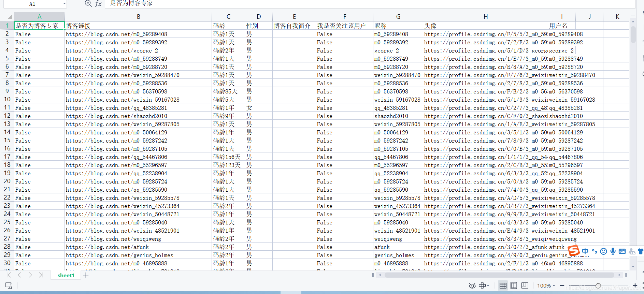Open the 100% zoom level dropdown
Image resolution: width=644 pixels, height=294 pixels.
point(546,285)
